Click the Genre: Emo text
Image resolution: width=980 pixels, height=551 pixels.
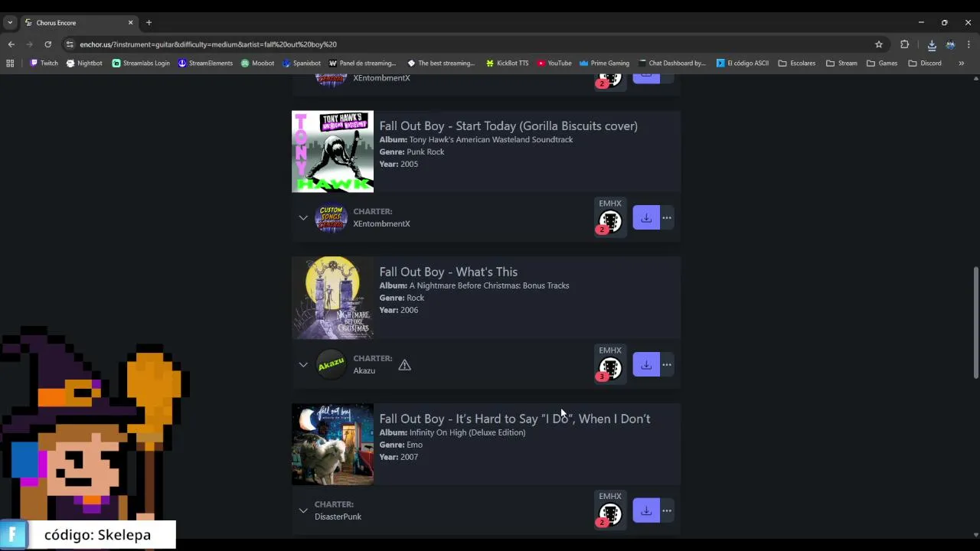pyautogui.click(x=401, y=445)
